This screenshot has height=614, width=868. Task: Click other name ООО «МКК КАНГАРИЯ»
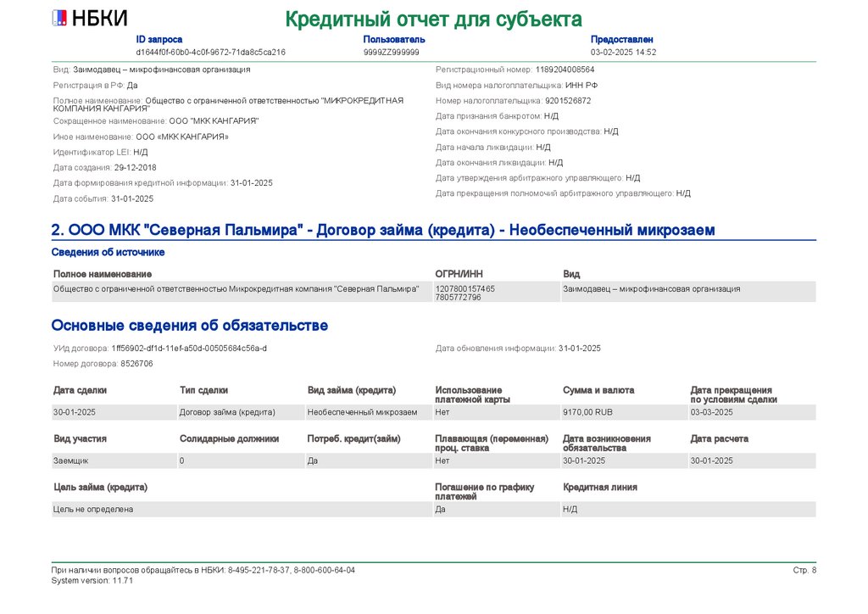pyautogui.click(x=182, y=137)
